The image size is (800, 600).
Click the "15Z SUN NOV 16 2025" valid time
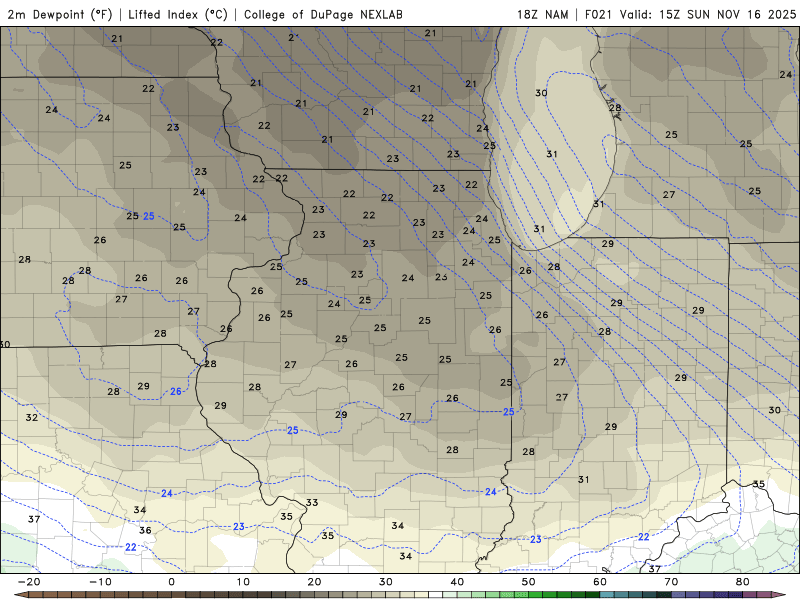click(x=728, y=14)
